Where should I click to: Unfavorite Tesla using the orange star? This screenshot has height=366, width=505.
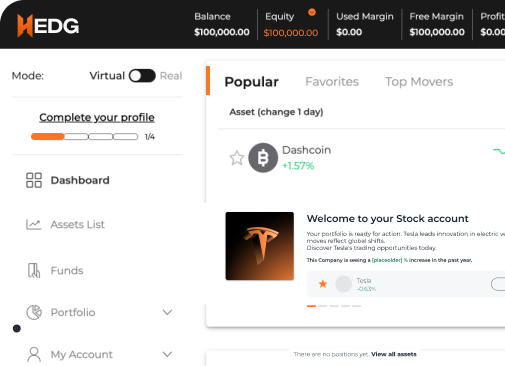323,284
